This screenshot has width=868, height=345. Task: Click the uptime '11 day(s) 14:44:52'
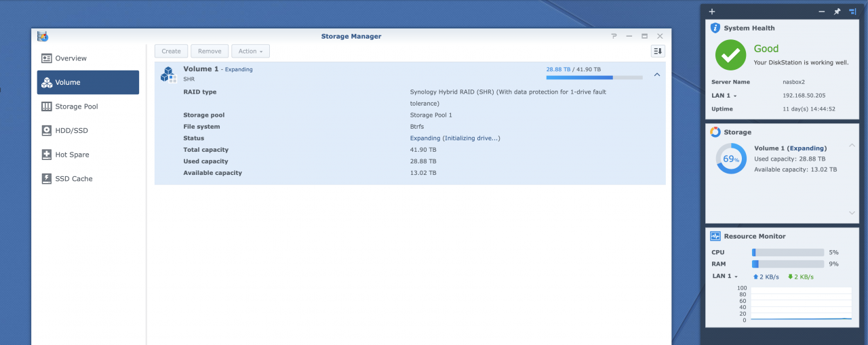click(809, 108)
